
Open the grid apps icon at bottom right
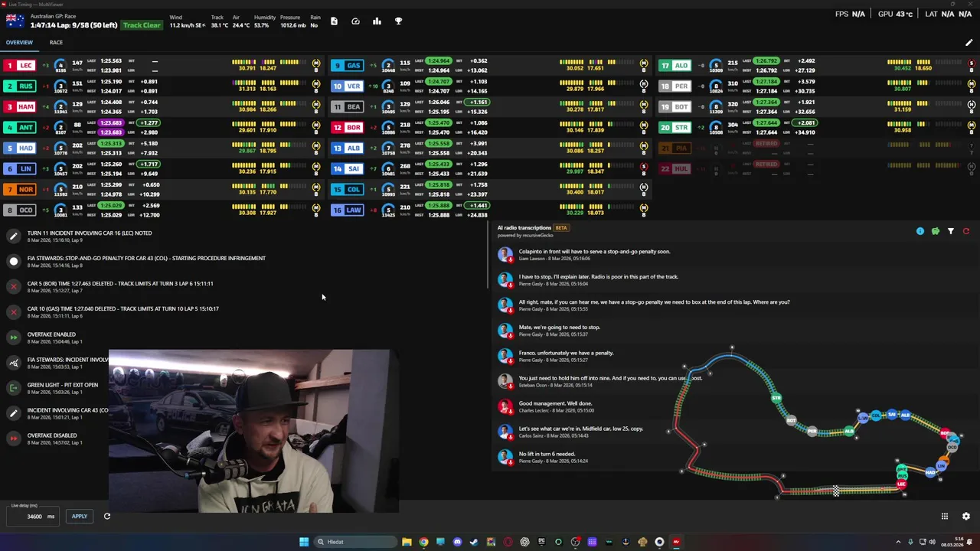click(945, 517)
